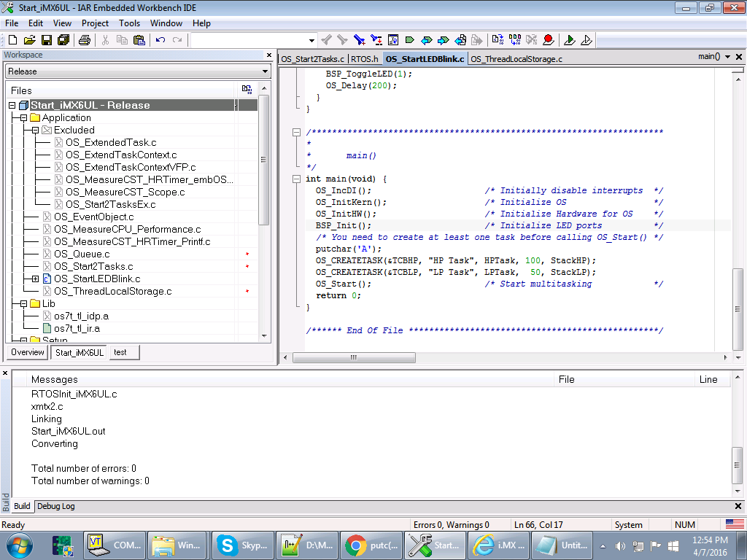Click the Find Previous toolbar icon
The width and height of the screenshot is (747, 560).
[x=326, y=40]
